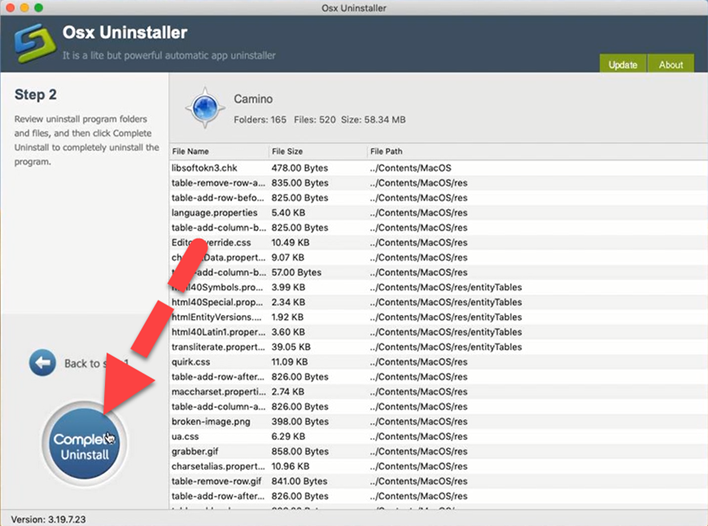
Task: Click the Step 2 heading
Action: click(x=35, y=94)
